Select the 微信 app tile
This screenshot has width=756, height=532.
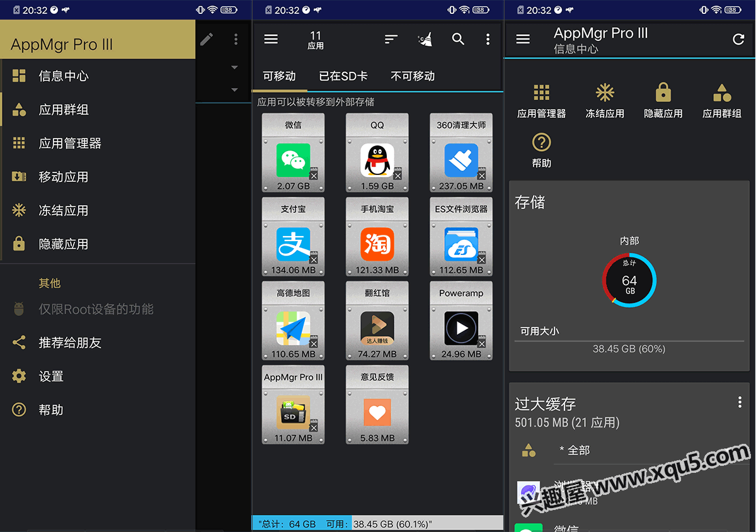pos(294,152)
